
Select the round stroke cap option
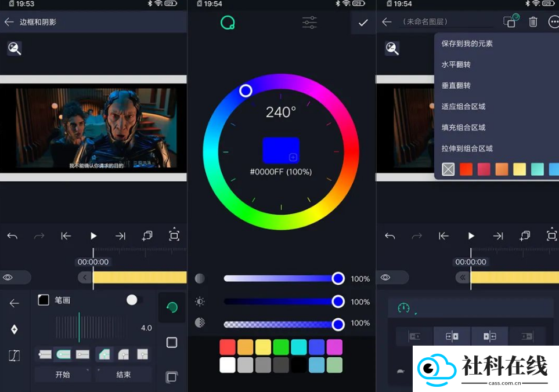(x=63, y=354)
